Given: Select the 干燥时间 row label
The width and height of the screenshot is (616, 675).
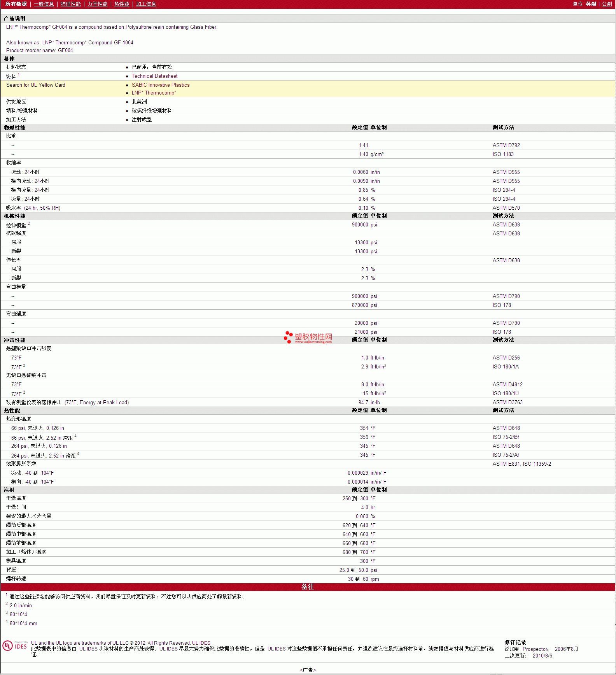Looking at the screenshot, I should pos(16,507).
